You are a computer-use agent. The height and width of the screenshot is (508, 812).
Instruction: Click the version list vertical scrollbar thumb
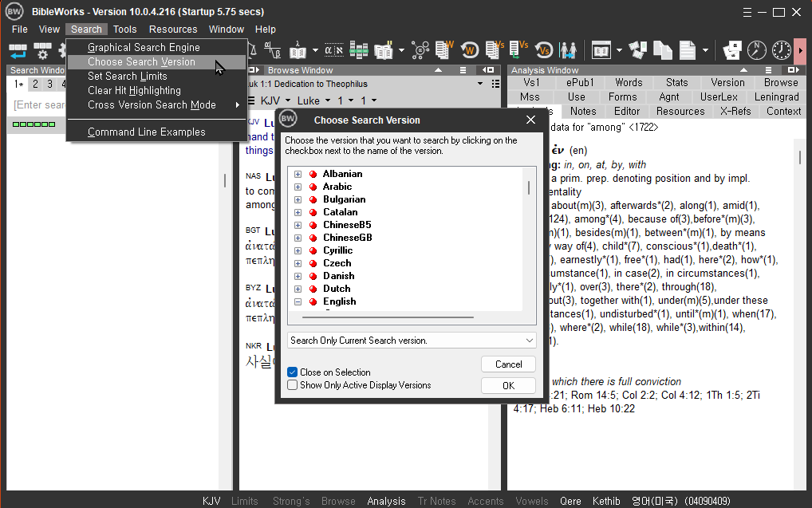(529, 187)
